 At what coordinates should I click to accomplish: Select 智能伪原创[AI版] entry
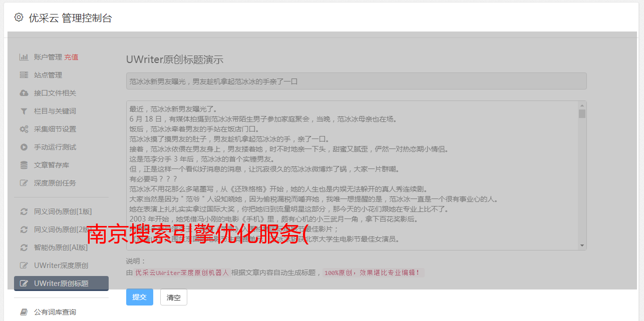click(61, 247)
